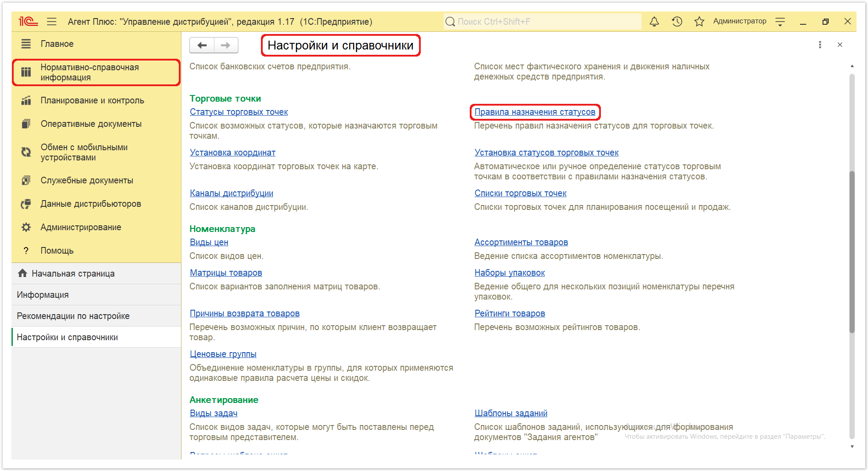
Task: Switch to Начальная страница tab
Action: click(x=96, y=273)
